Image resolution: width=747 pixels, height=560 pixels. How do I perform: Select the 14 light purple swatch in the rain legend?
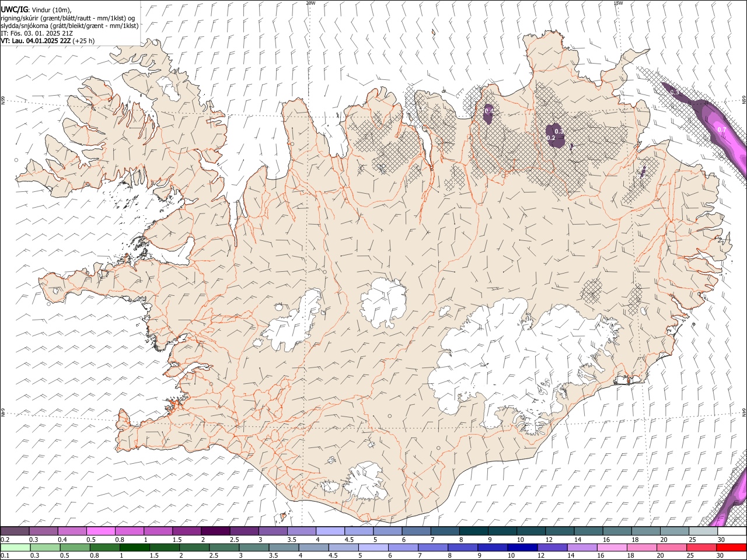582,547
